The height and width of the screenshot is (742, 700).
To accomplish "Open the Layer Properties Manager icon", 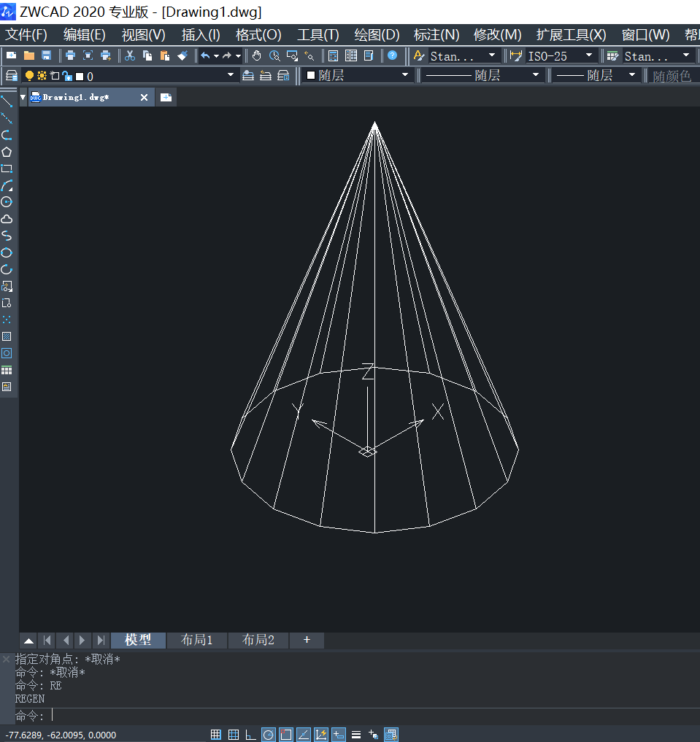I will [x=12, y=75].
